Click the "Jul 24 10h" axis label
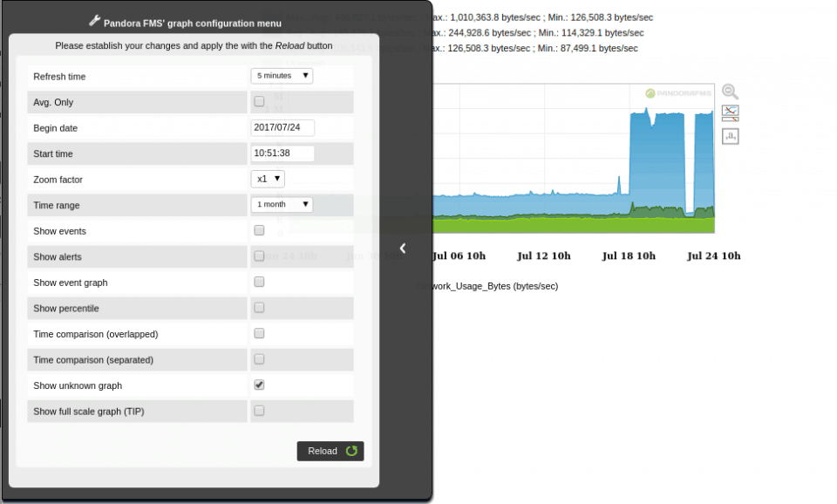Screen dimensions: 837x504 tap(714, 255)
